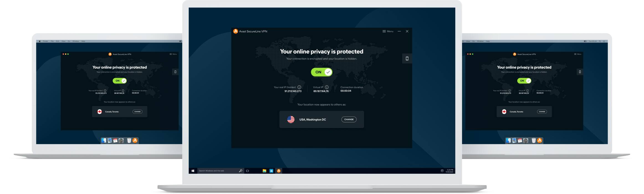Screen dimensions: 644x194
Task: Click the info icon beside Your real IP on the Windows app
Action: coord(299,87)
